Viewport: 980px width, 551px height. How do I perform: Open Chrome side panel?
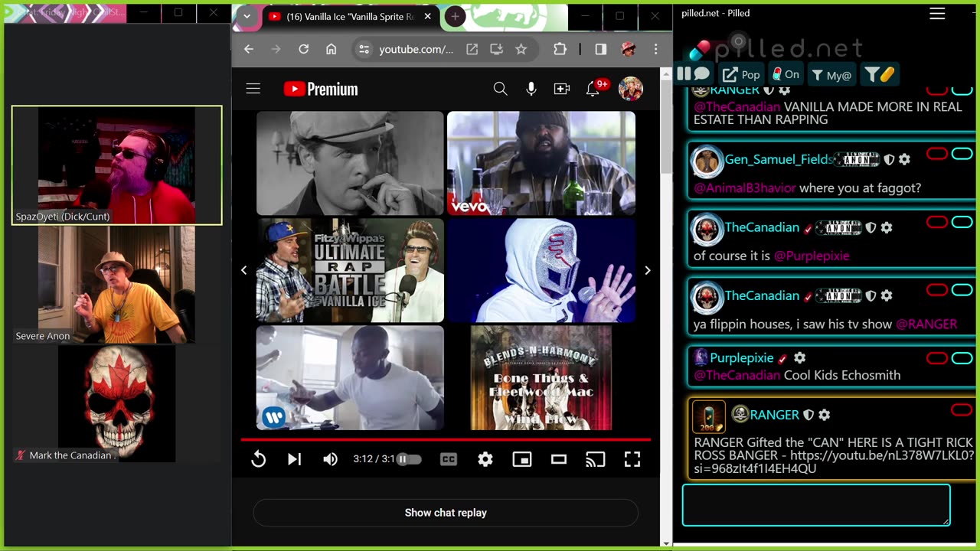[601, 49]
